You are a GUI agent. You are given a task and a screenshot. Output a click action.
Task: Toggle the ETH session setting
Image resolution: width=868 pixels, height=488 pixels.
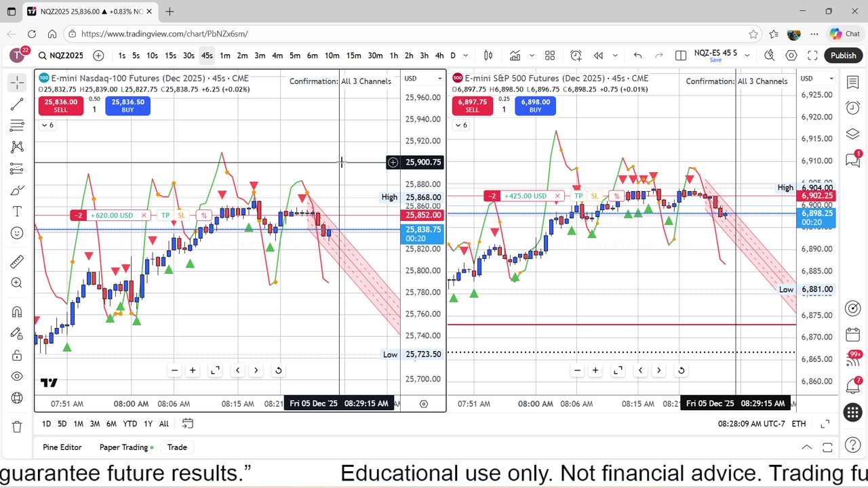799,424
